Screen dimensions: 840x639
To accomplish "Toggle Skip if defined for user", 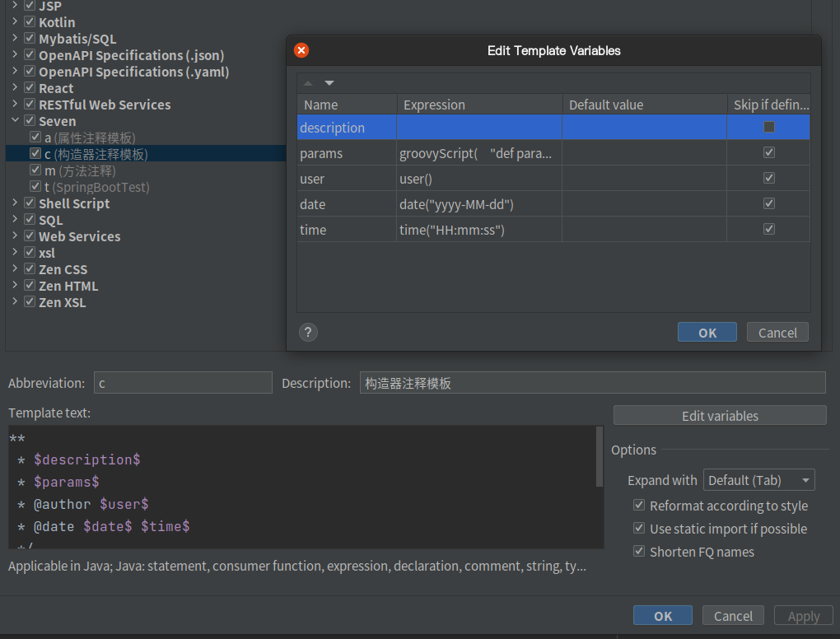I will (769, 178).
